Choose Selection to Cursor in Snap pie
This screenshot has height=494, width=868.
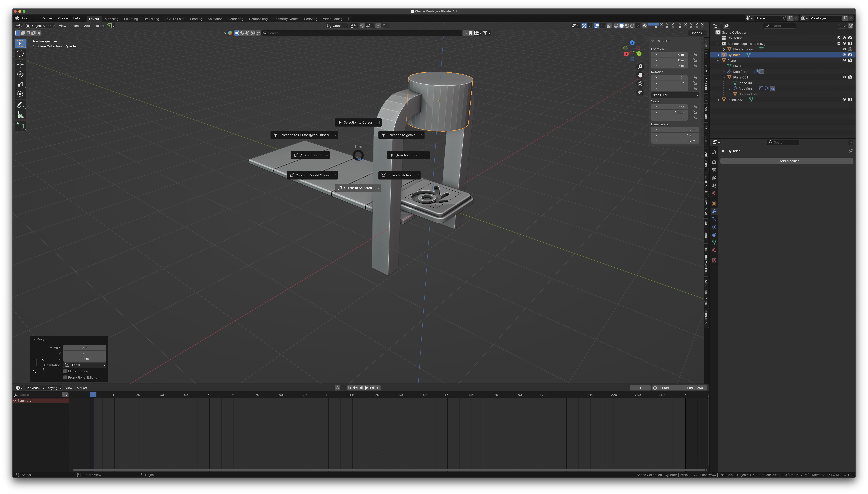click(358, 122)
